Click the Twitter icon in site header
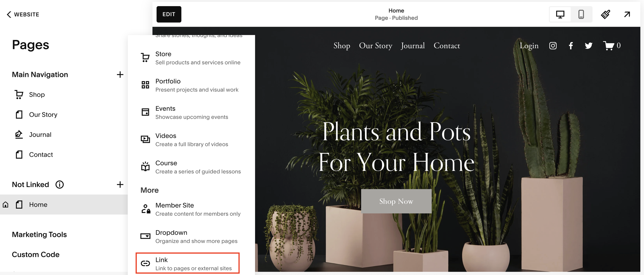 (x=588, y=46)
